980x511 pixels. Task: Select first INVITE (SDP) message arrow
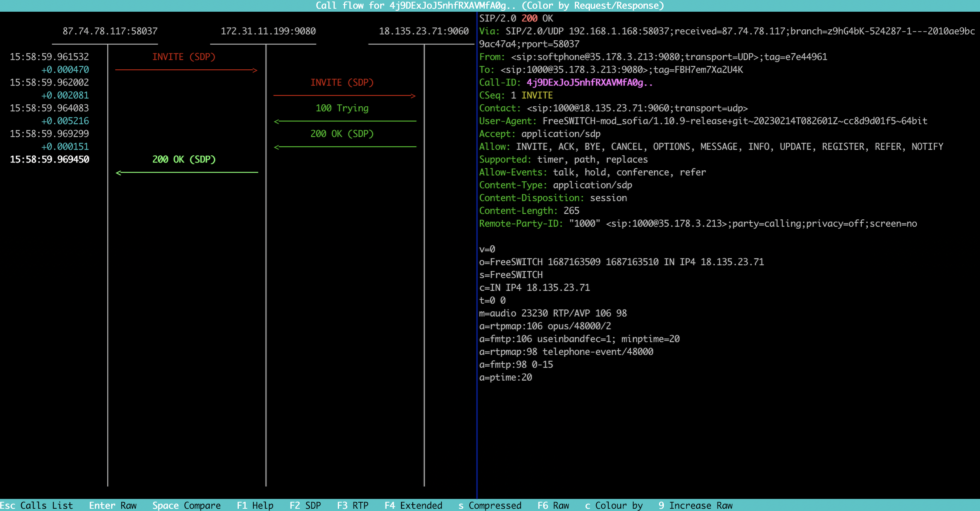[x=184, y=57]
